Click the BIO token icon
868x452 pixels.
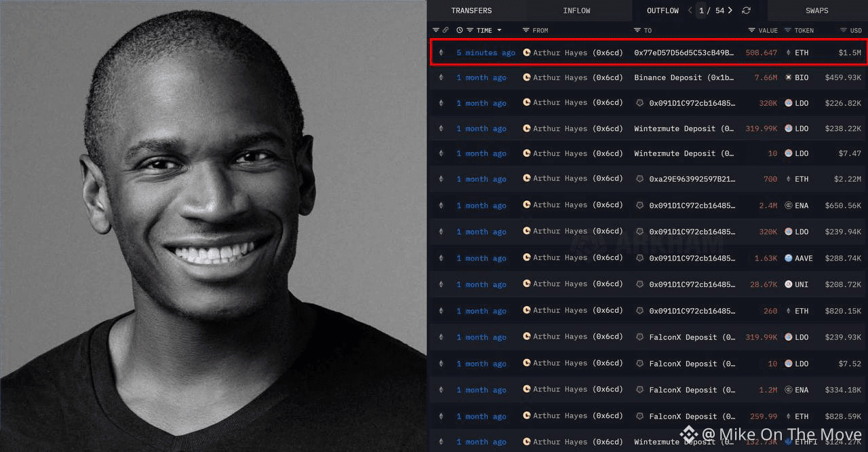pos(788,77)
